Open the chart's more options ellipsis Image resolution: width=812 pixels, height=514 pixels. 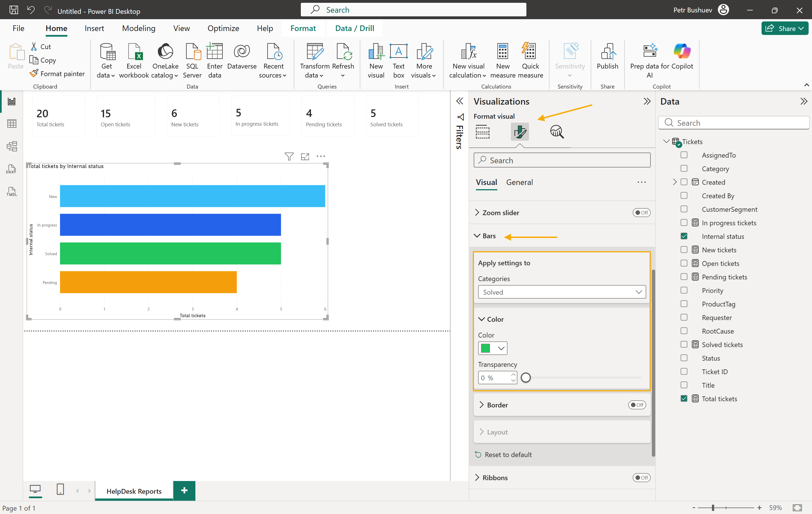tap(321, 156)
